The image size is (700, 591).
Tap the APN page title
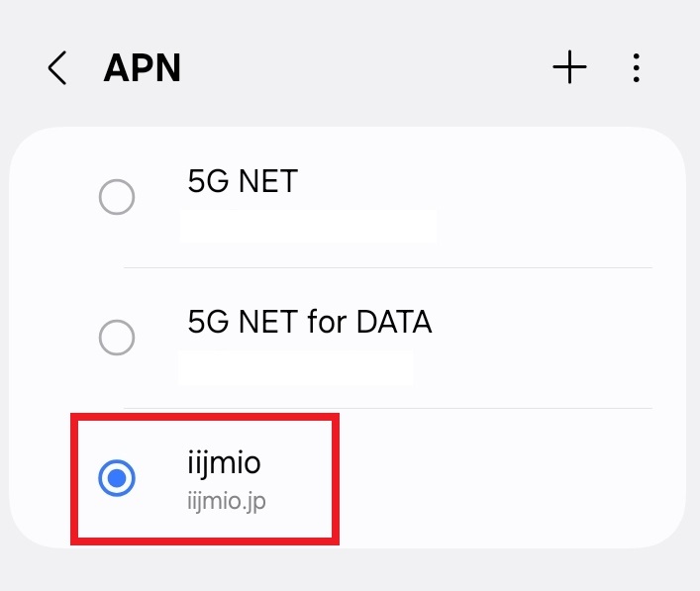[x=142, y=68]
